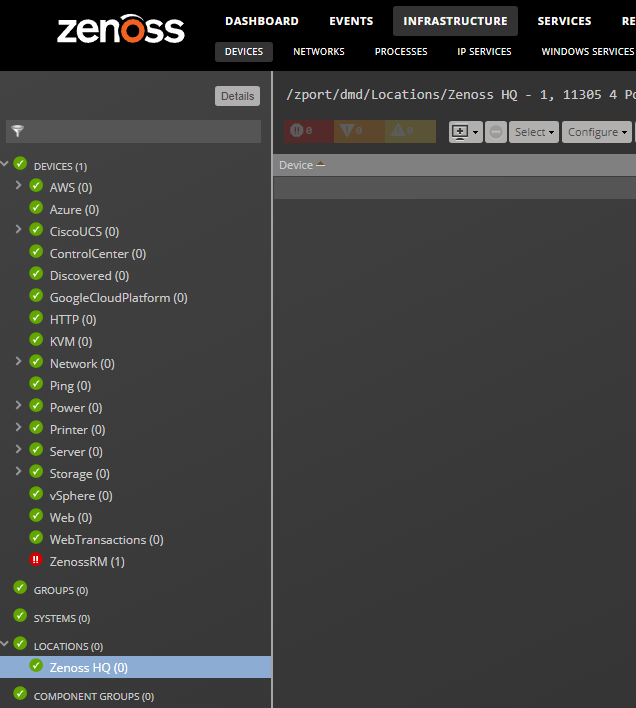The height and width of the screenshot is (708, 636).
Task: Select GoogleCloudPlatform (0) in the tree
Action: 119,298
